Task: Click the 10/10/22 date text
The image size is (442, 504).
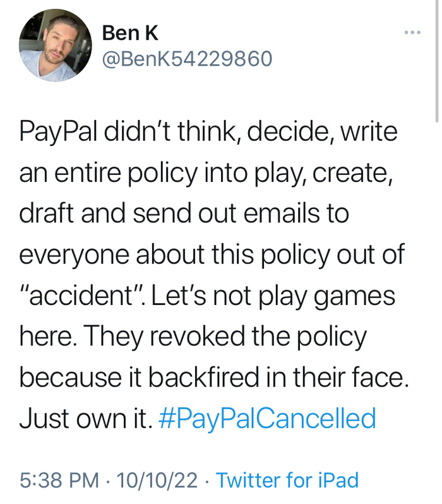Action: click(x=157, y=480)
